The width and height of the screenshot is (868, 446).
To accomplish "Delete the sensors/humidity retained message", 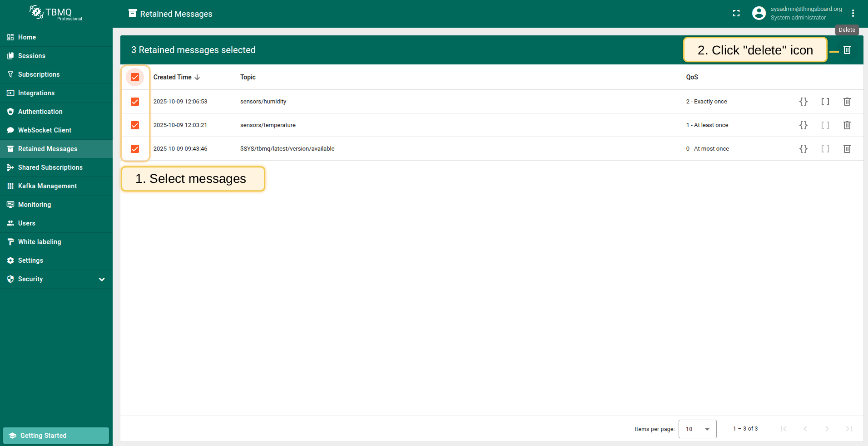I will pos(847,102).
